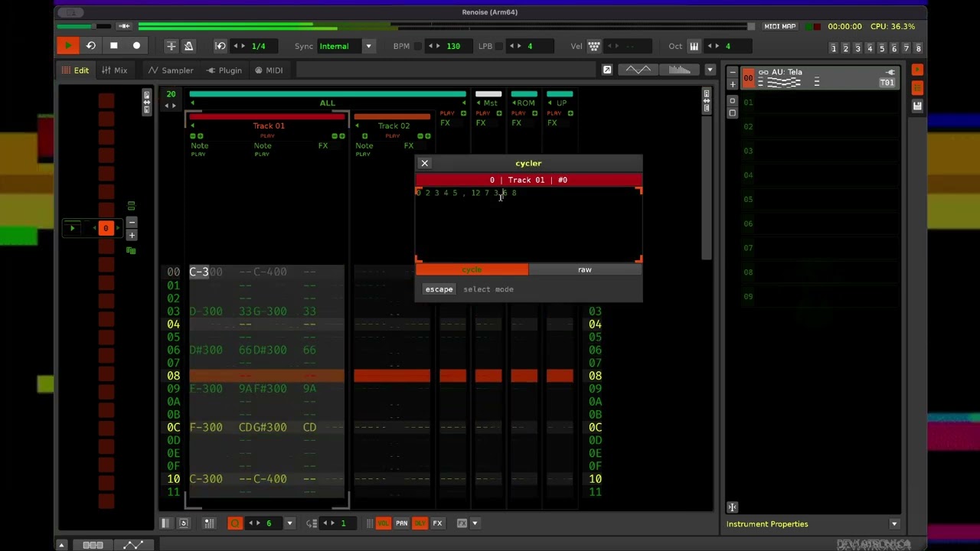Click the T01 track link badge

click(887, 83)
